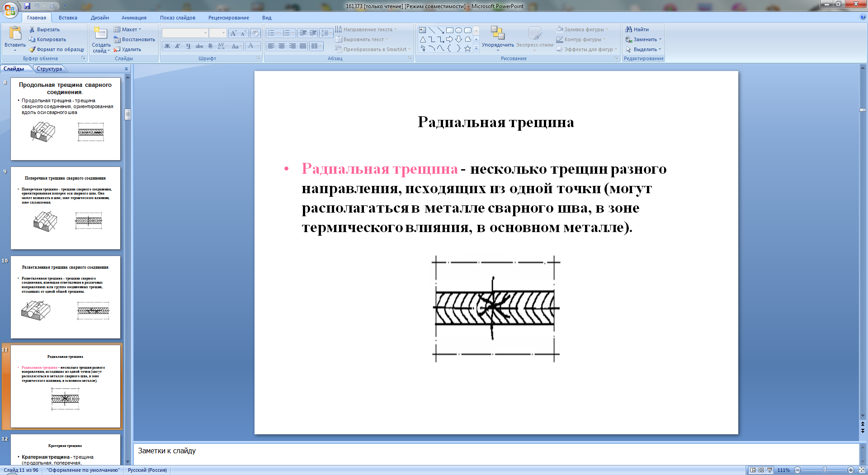Toggle italic (К) formatting
This screenshot has height=475, width=868.
[x=178, y=46]
